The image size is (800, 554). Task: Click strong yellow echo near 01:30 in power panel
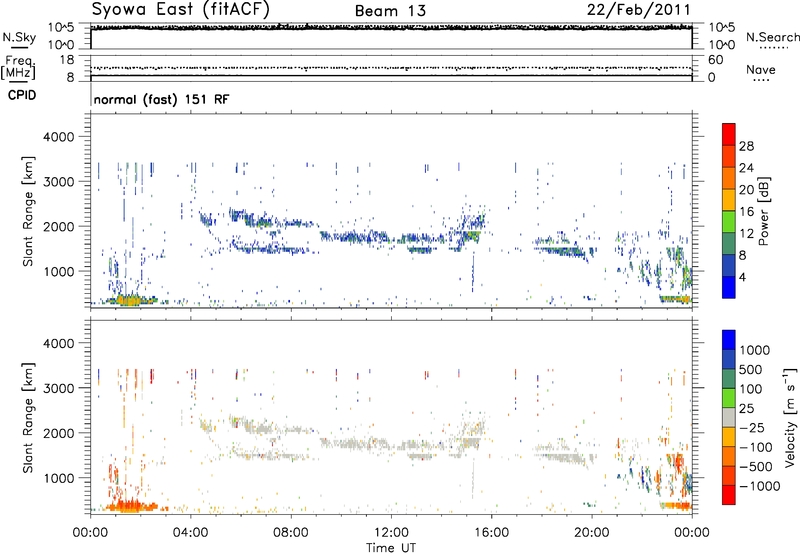tap(129, 300)
